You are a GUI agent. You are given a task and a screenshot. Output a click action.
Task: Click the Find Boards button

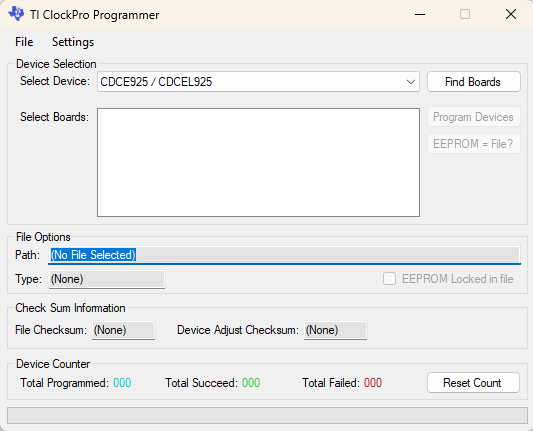point(474,82)
